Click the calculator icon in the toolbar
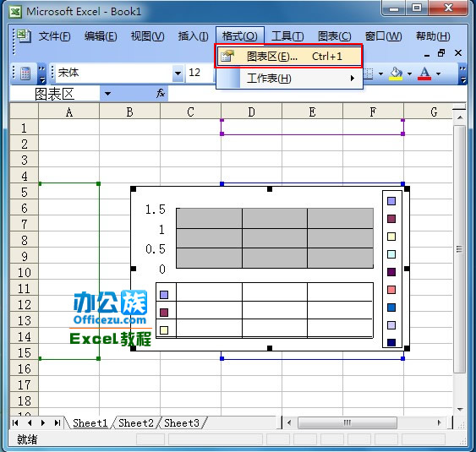 25,74
